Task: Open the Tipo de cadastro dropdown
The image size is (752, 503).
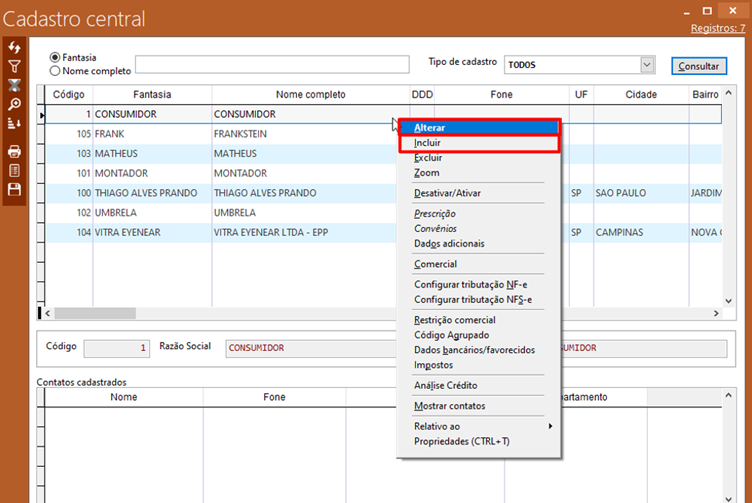Action: [x=646, y=65]
